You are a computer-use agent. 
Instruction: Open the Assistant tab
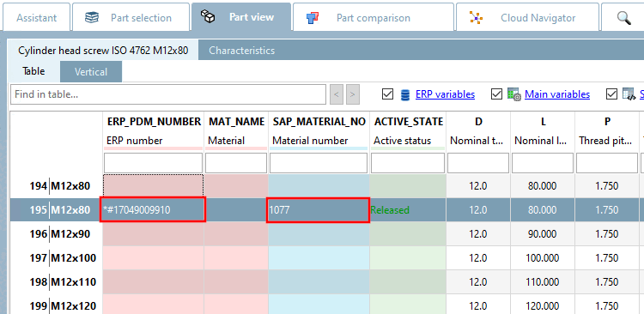pyautogui.click(x=37, y=18)
